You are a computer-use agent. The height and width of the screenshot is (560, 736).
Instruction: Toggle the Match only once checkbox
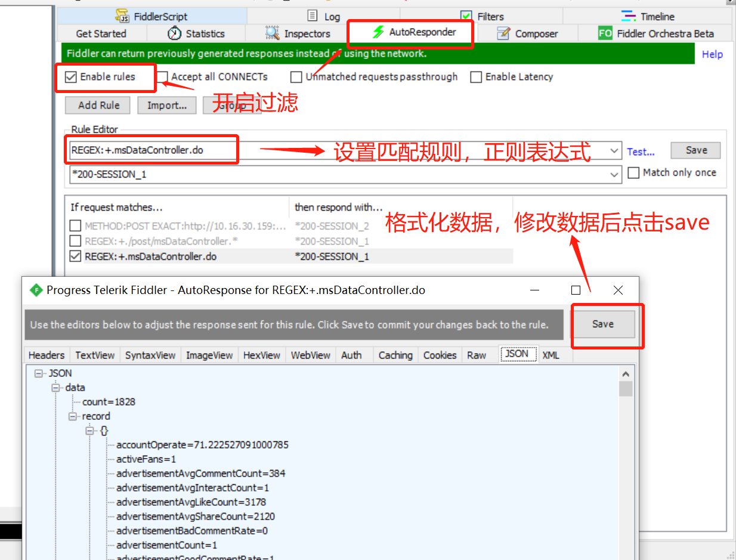click(x=633, y=173)
